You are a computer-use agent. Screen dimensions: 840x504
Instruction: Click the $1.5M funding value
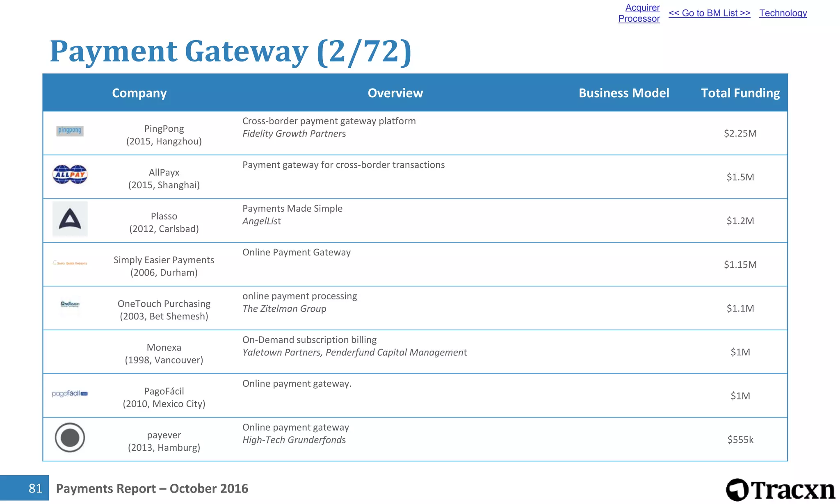click(x=740, y=177)
